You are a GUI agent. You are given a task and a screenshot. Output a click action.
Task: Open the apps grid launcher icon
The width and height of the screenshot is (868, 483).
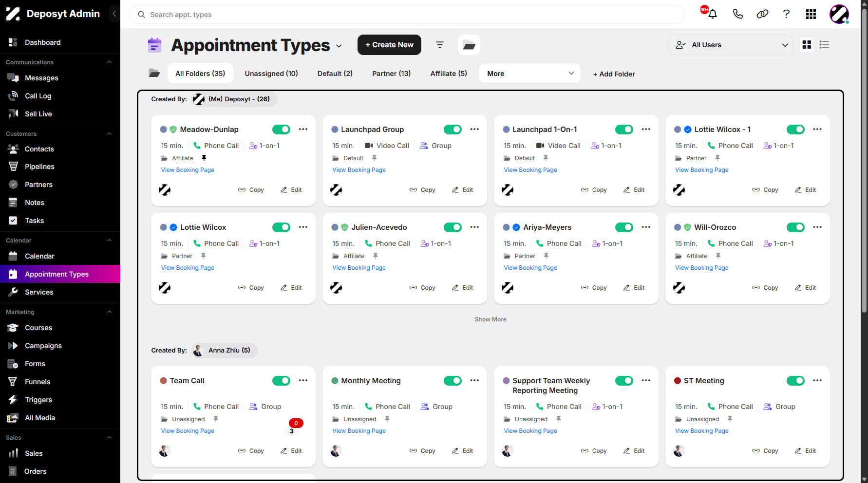coord(811,14)
